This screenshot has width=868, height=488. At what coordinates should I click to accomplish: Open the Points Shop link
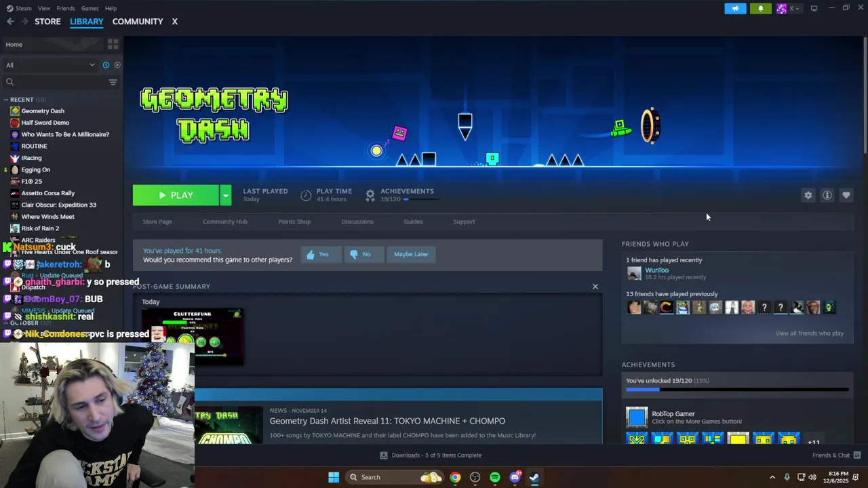(x=294, y=222)
